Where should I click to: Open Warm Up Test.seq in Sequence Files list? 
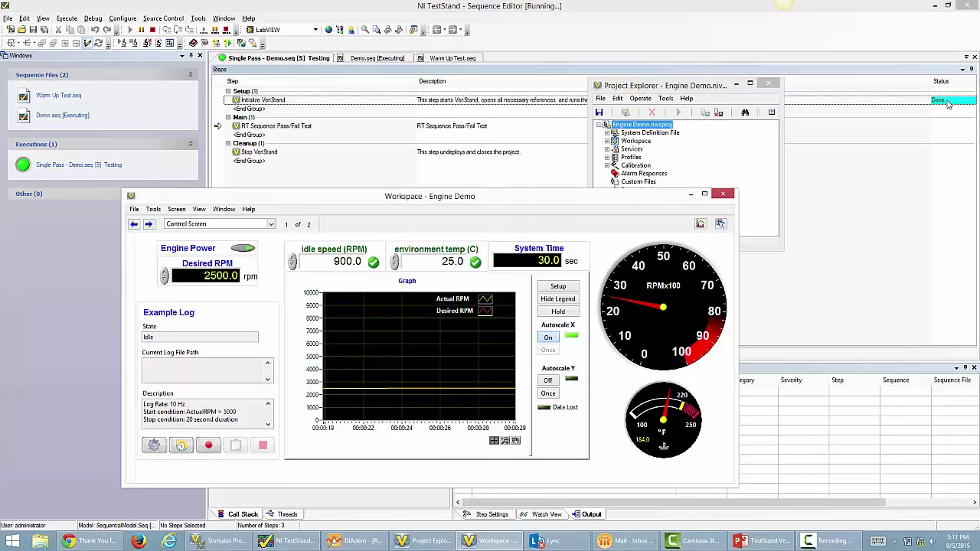click(58, 96)
